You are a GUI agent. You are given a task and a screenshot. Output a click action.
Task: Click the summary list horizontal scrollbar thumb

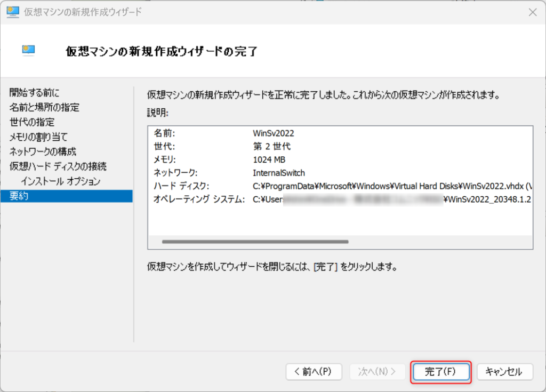click(x=255, y=242)
